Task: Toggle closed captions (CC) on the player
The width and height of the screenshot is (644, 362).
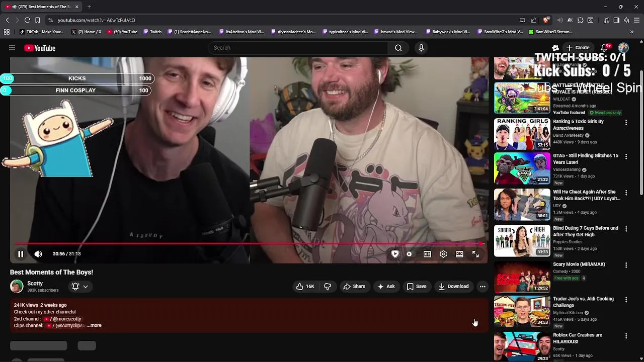Action: tap(427, 254)
